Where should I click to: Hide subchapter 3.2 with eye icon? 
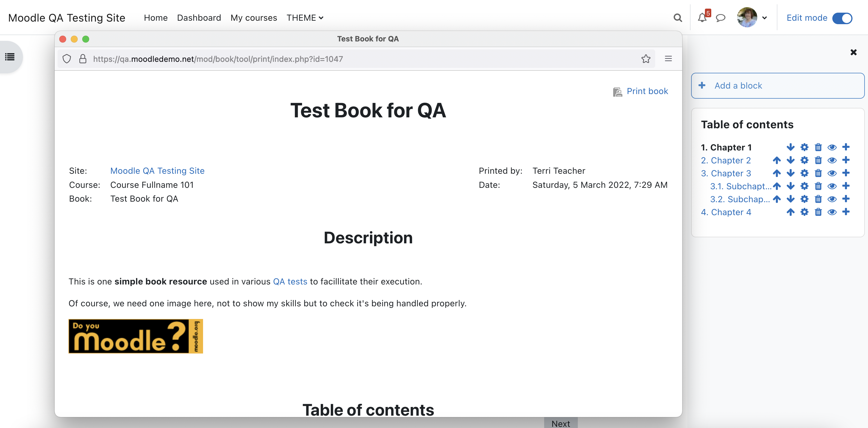click(832, 199)
